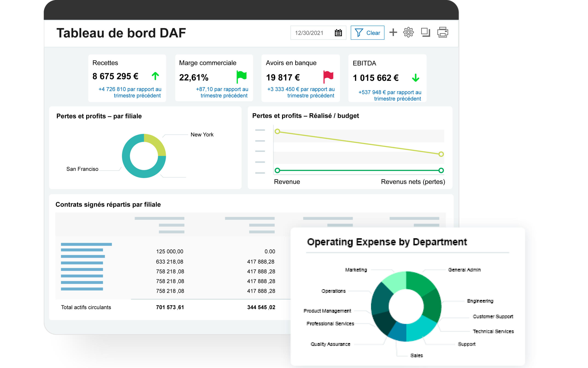Click the Customer Support chart label

click(493, 316)
